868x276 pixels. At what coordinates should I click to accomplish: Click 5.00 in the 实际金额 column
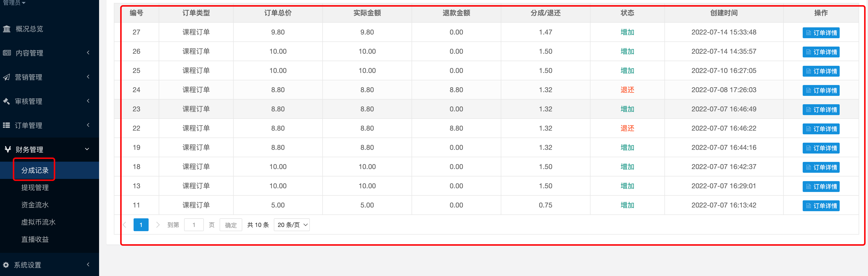[367, 205]
